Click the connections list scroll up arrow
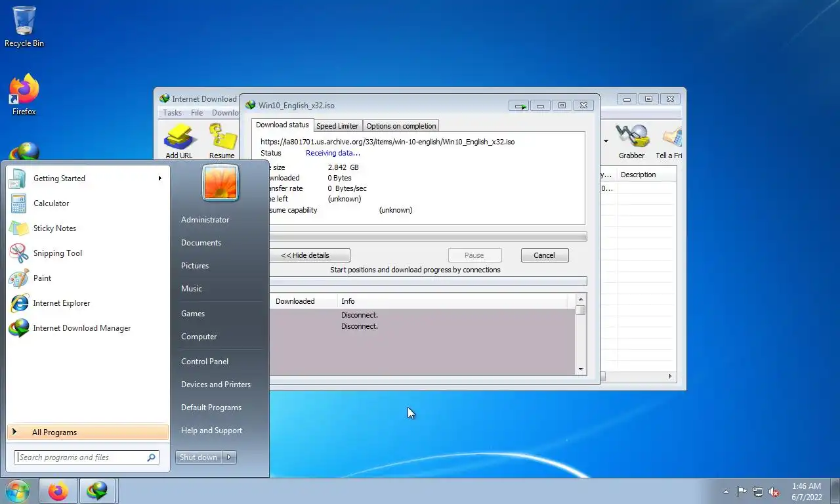Screen dimensions: 840x504 (x=581, y=299)
